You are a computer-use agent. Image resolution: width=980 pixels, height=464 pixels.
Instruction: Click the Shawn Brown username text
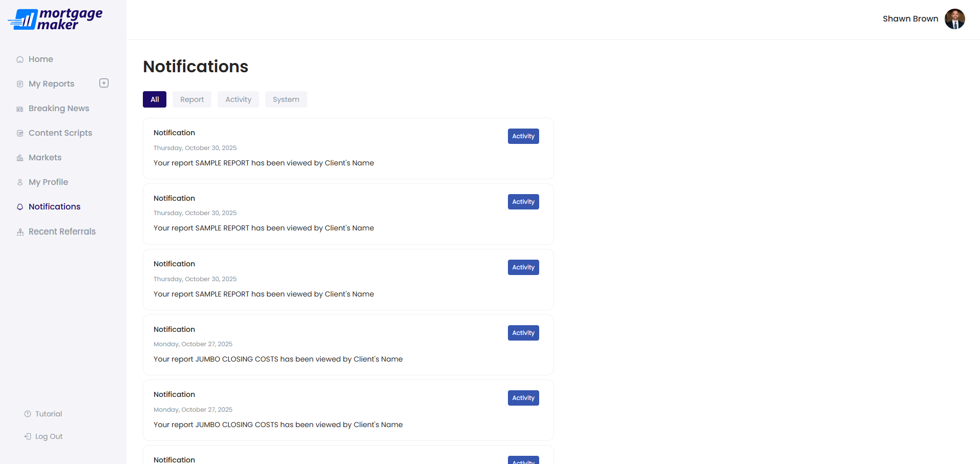coord(910,19)
